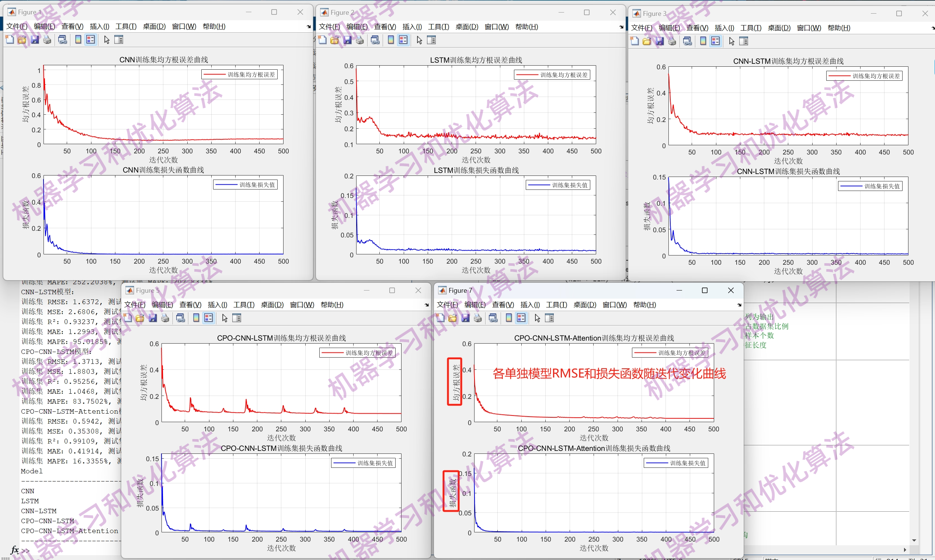
Task: Open 工具(T) menu in Figure 7
Action: (x=556, y=305)
